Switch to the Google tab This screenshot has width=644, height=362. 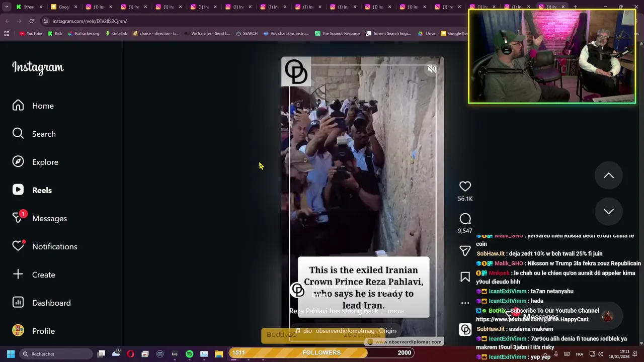(x=64, y=7)
